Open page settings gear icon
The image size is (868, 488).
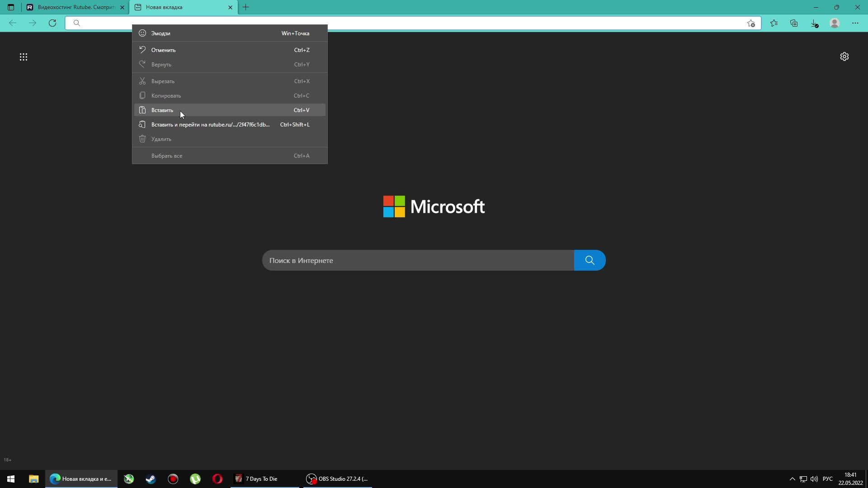pyautogui.click(x=844, y=56)
